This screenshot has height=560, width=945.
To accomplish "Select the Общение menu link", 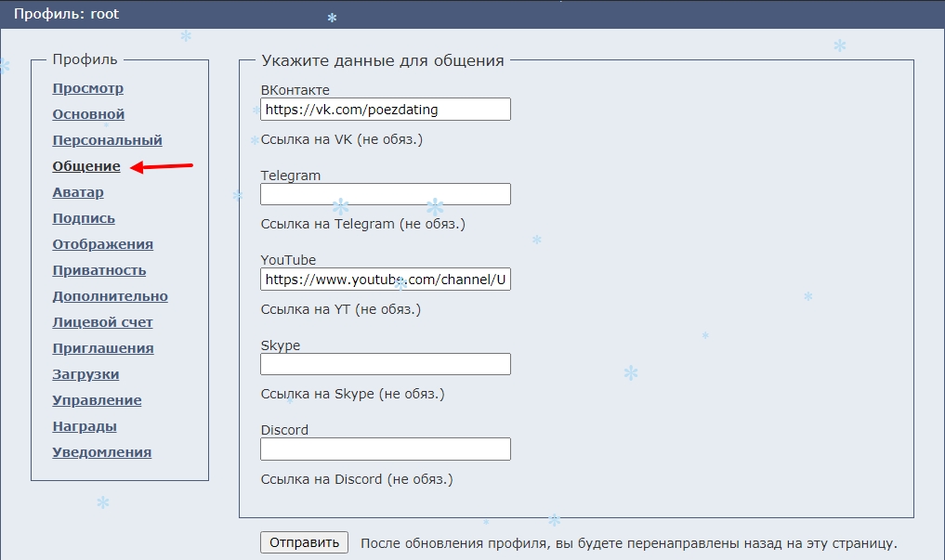I will pos(86,166).
